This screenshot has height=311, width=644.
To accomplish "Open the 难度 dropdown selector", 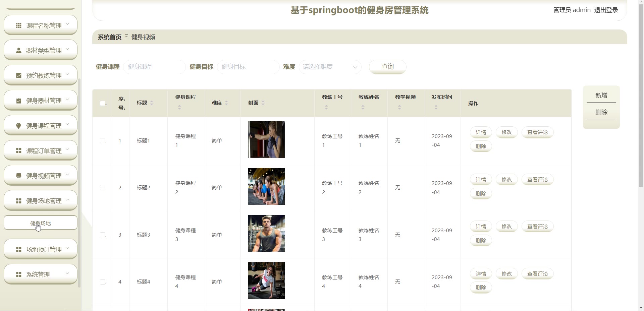I will 330,67.
